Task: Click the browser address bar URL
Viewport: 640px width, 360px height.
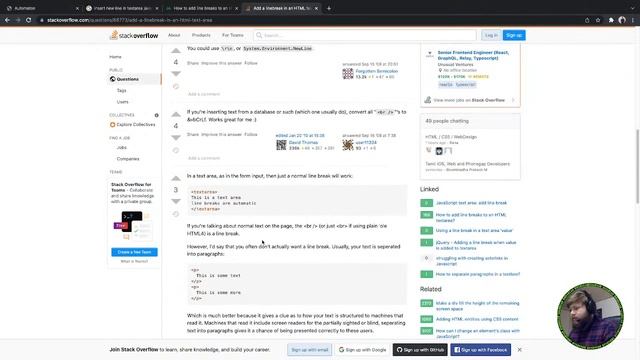Action: (x=130, y=20)
